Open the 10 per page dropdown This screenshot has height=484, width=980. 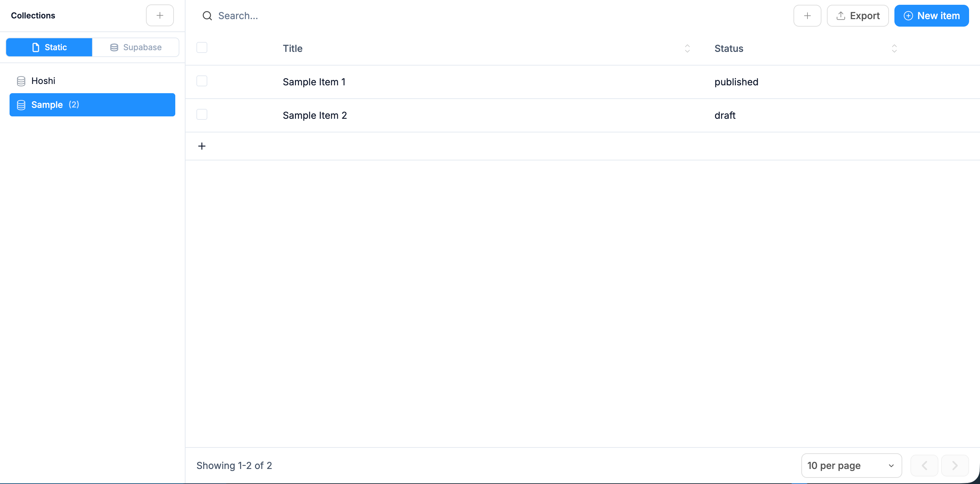851,465
